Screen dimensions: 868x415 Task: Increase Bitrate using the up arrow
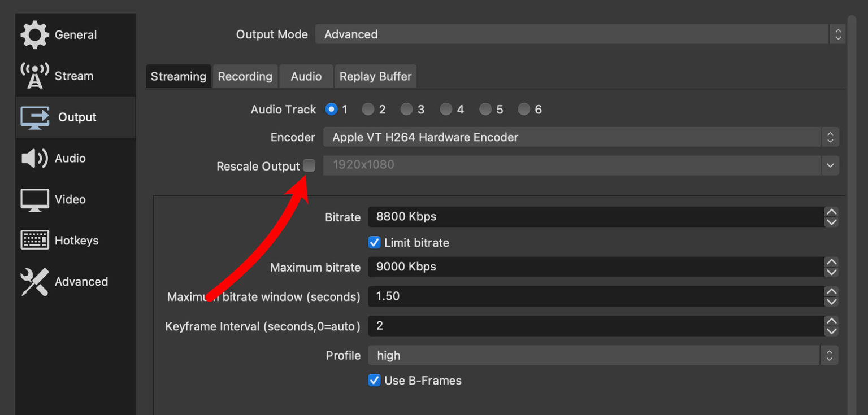coord(831,212)
